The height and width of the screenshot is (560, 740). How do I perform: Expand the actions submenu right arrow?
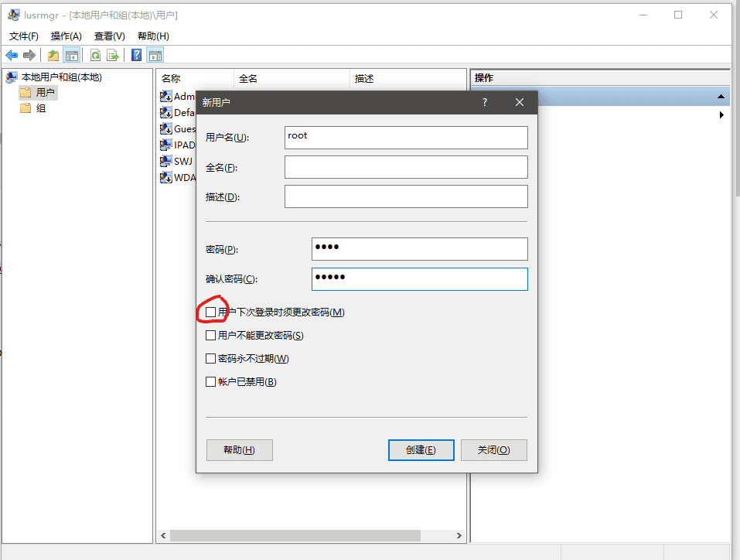tap(721, 115)
